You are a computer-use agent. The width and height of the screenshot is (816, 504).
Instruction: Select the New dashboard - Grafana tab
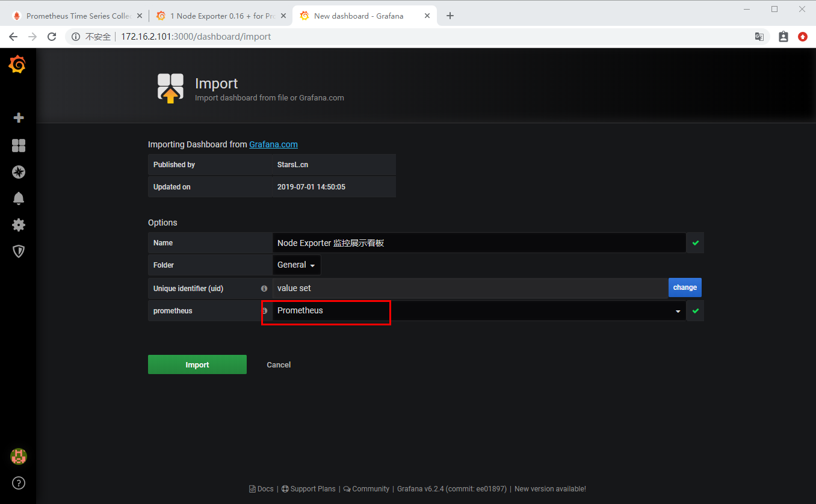[365, 16]
